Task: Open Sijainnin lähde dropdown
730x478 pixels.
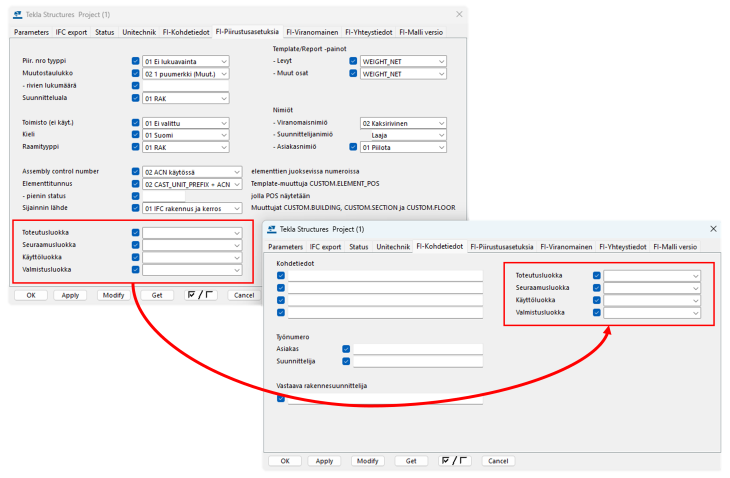Action: tap(192, 209)
